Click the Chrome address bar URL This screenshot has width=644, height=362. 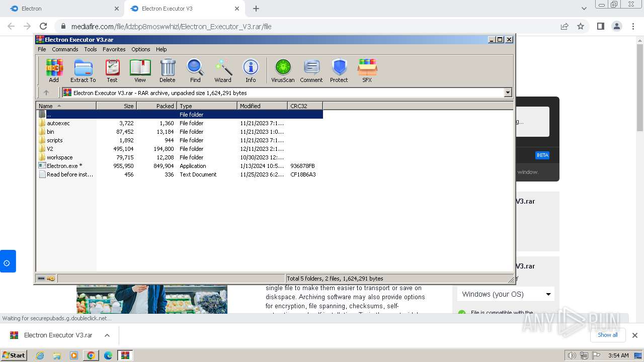(x=171, y=27)
